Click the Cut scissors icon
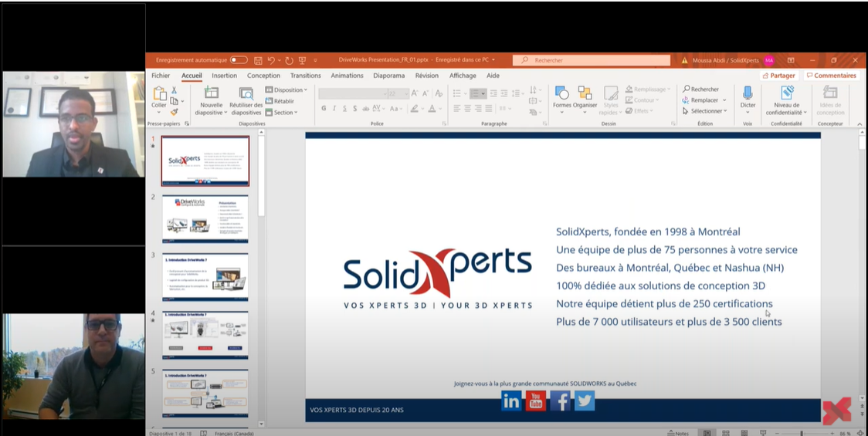 (174, 90)
